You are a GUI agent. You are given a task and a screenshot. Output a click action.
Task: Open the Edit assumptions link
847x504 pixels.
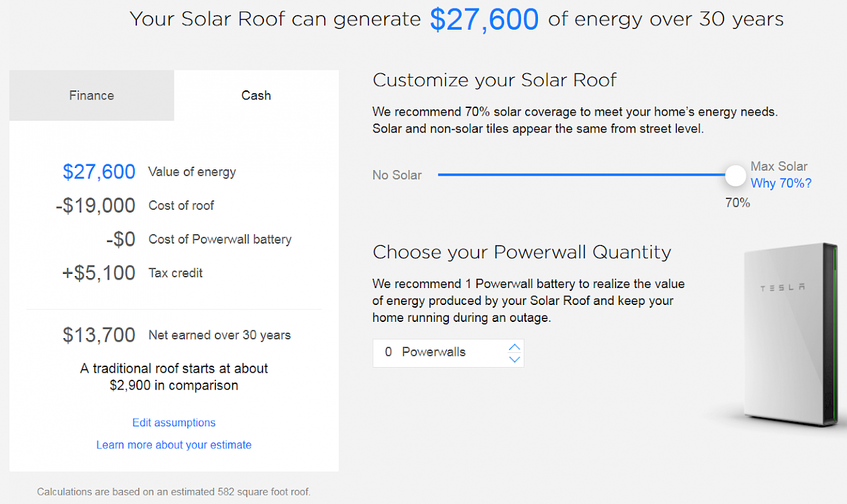pos(174,423)
